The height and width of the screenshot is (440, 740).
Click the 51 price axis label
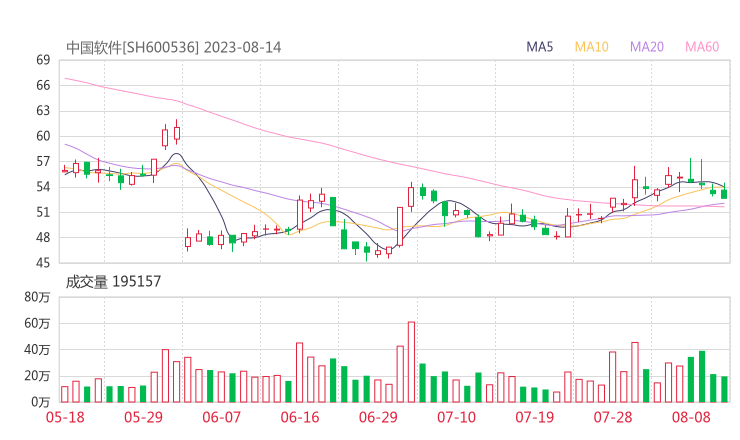click(x=43, y=212)
